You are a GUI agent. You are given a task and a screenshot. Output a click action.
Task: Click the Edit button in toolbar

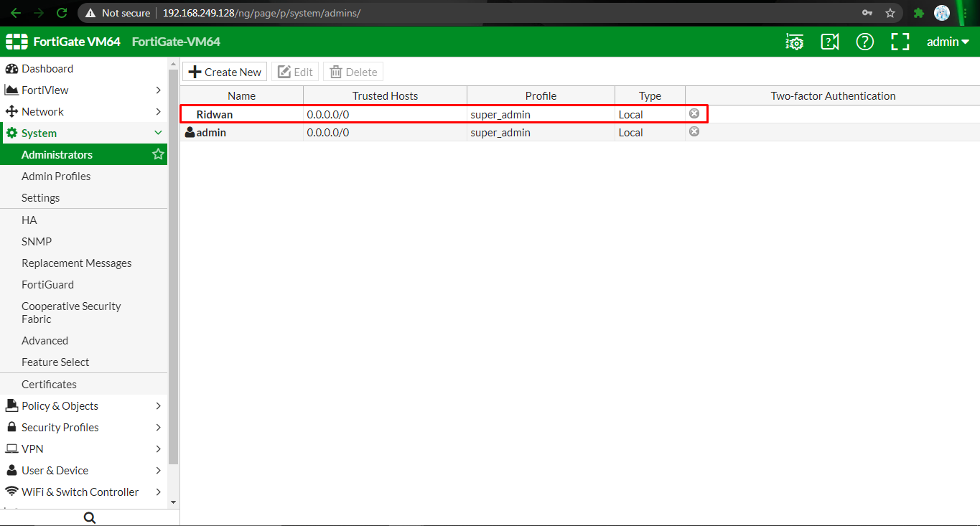(294, 71)
